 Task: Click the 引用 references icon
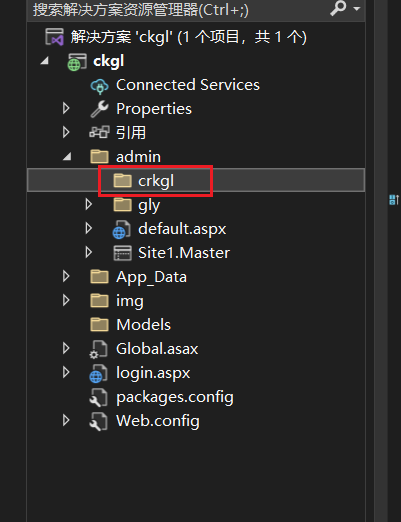[99, 132]
